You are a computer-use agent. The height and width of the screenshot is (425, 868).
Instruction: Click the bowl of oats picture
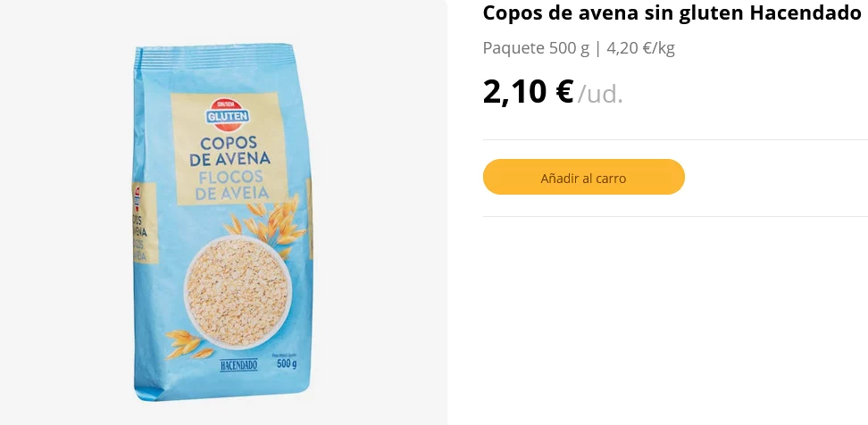(238, 292)
